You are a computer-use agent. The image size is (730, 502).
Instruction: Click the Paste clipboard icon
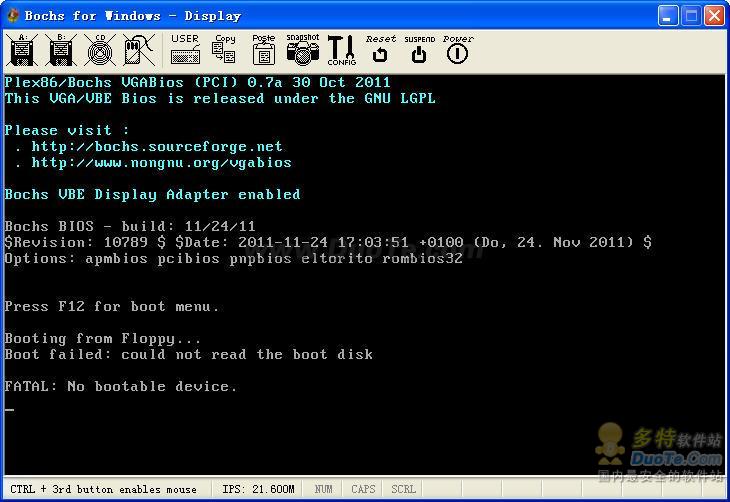264,49
